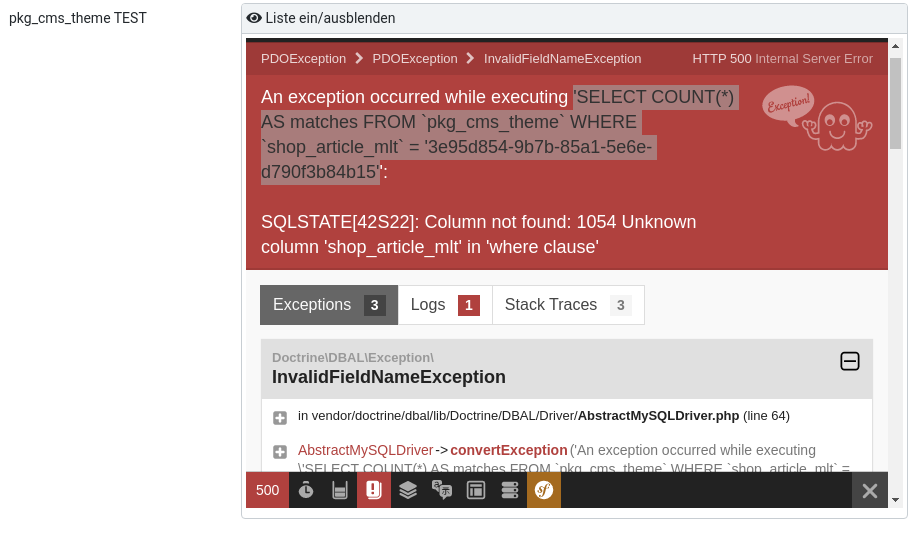Viewport: 920px width, 544px height.
Task: Click the SQLSTATE[42S22] error message
Action: click(479, 235)
